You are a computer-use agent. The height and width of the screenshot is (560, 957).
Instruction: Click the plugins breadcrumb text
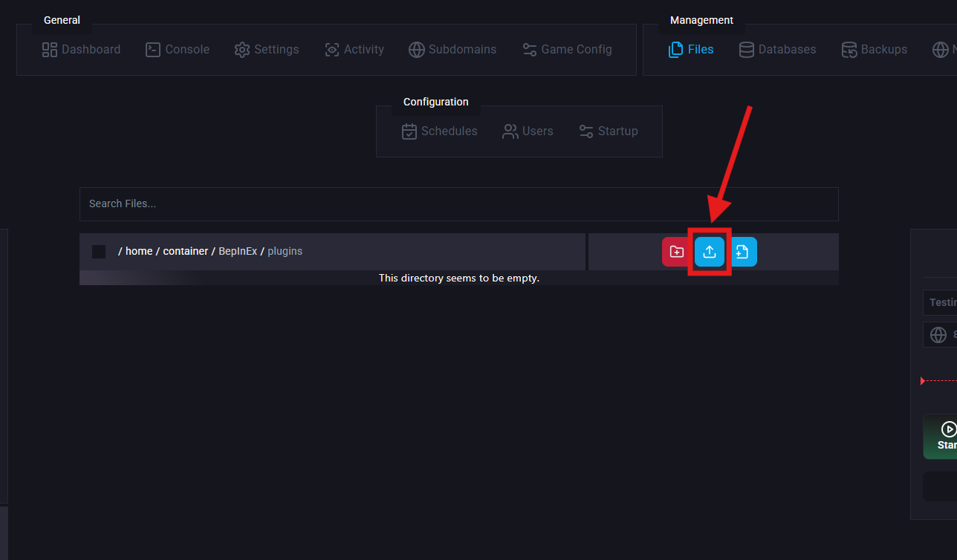(x=285, y=252)
